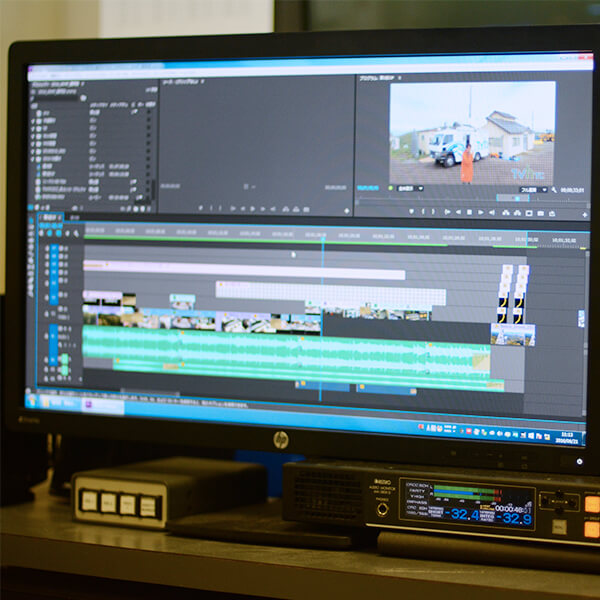Open Source monitor button editor plus icon
This screenshot has width=600, height=600.
point(347,210)
